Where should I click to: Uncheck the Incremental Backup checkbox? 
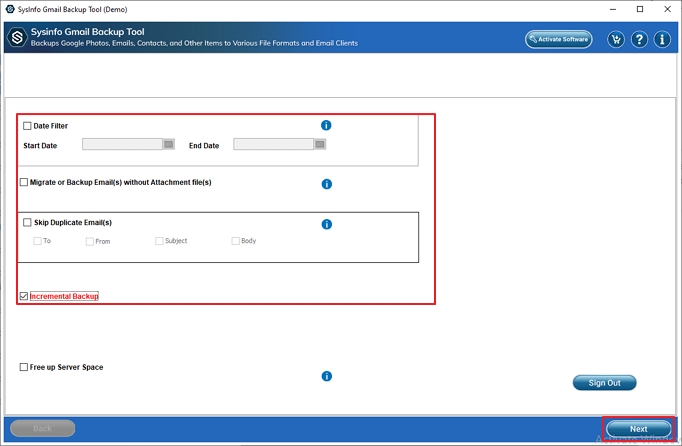[x=24, y=296]
